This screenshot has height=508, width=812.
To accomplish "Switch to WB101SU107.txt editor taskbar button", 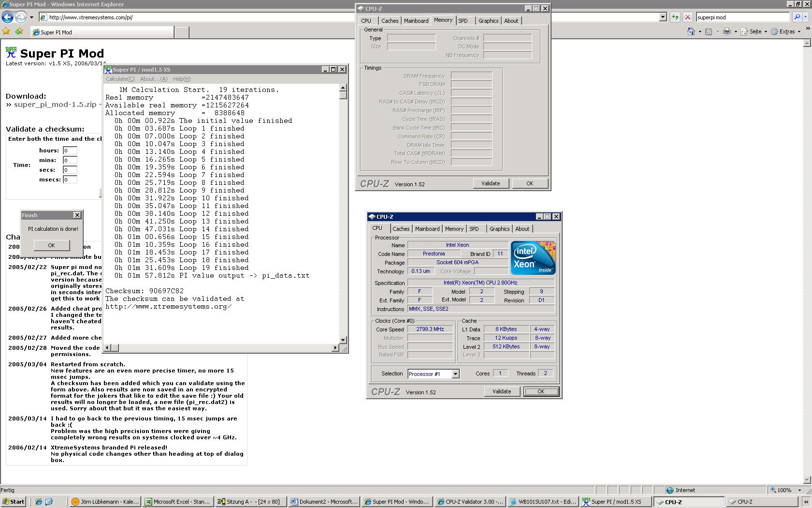I will [543, 502].
